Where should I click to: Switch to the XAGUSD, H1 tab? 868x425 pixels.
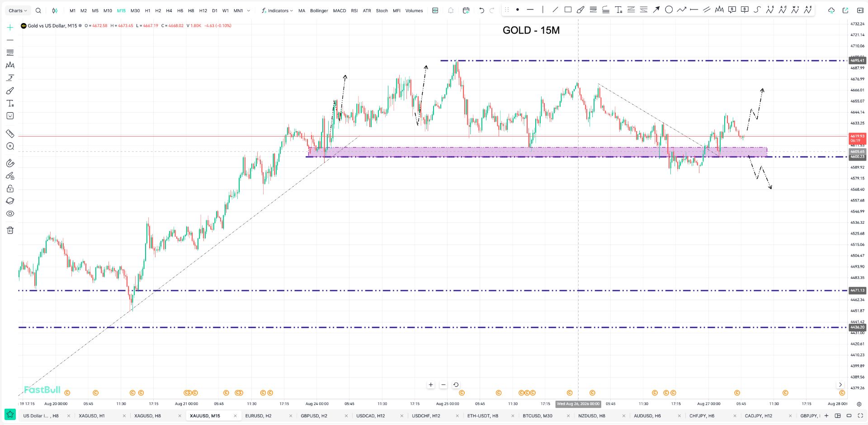92,416
